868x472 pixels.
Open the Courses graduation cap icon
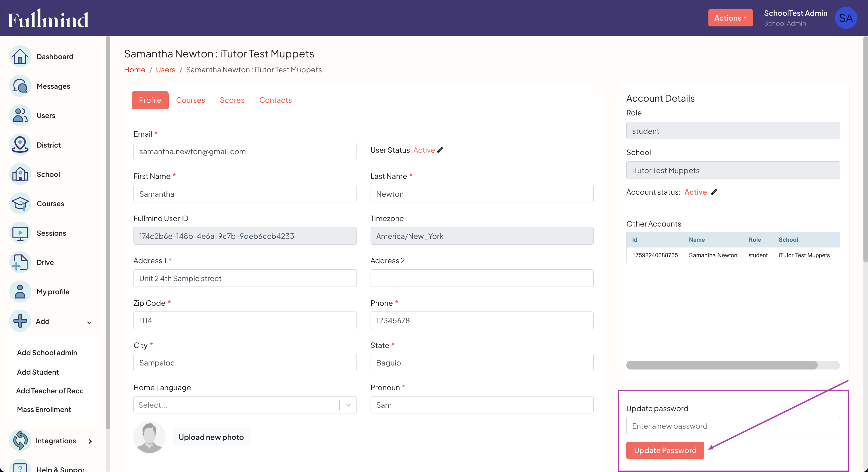point(20,203)
